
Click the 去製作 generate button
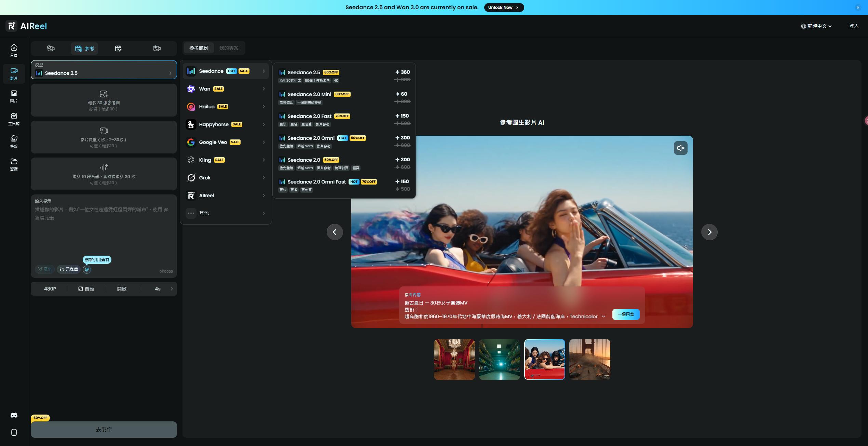(x=104, y=429)
